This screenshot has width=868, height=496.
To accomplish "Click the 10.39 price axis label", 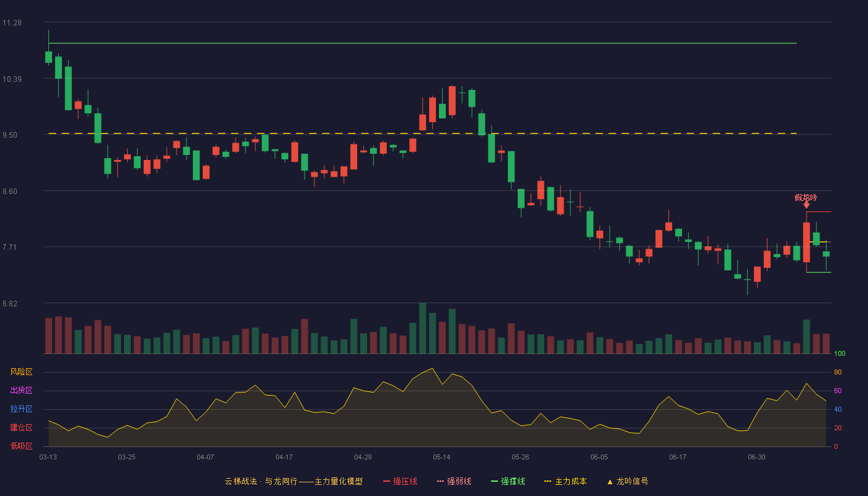I will click(x=12, y=79).
